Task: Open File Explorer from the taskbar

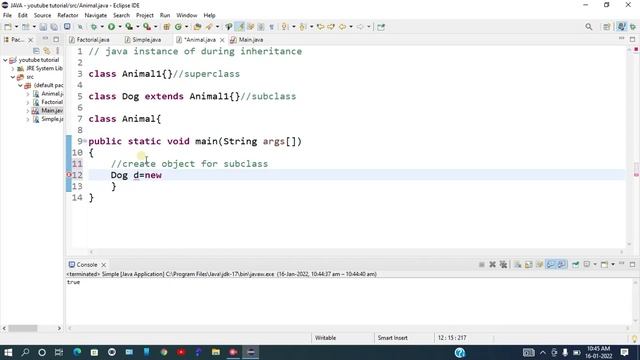Action: coord(216,352)
